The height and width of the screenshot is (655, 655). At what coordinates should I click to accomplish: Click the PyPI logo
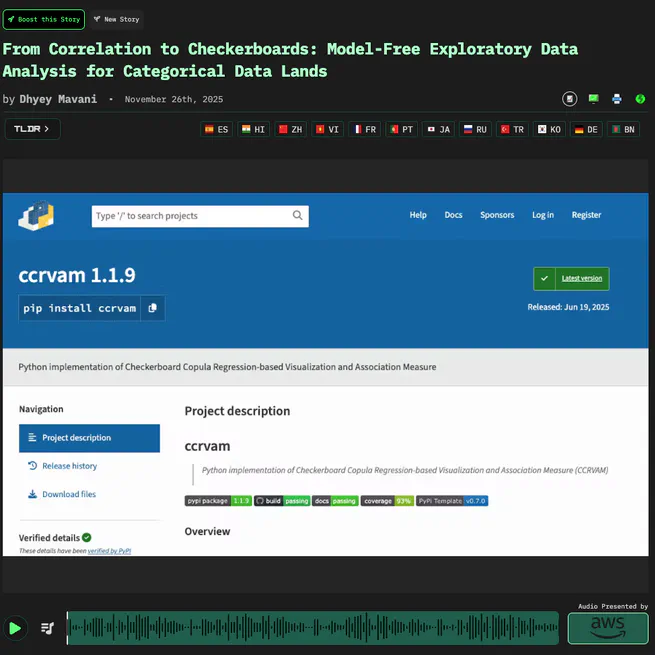pyautogui.click(x=37, y=215)
